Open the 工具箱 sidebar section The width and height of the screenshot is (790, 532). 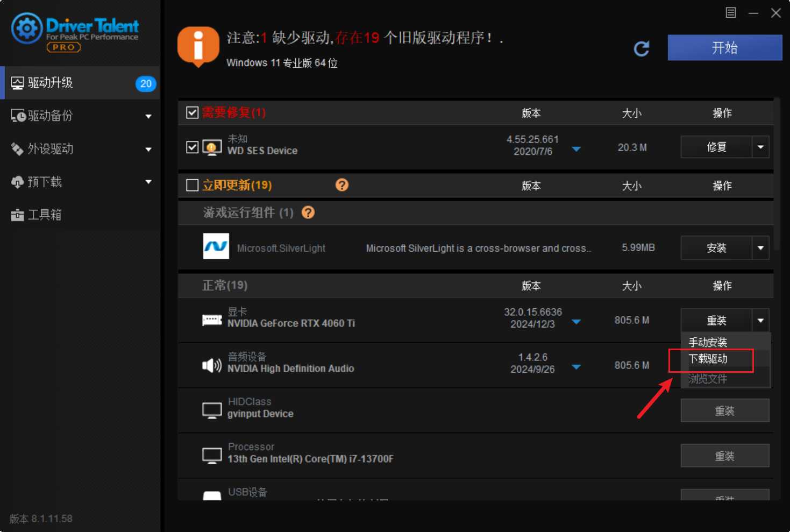(x=81, y=215)
